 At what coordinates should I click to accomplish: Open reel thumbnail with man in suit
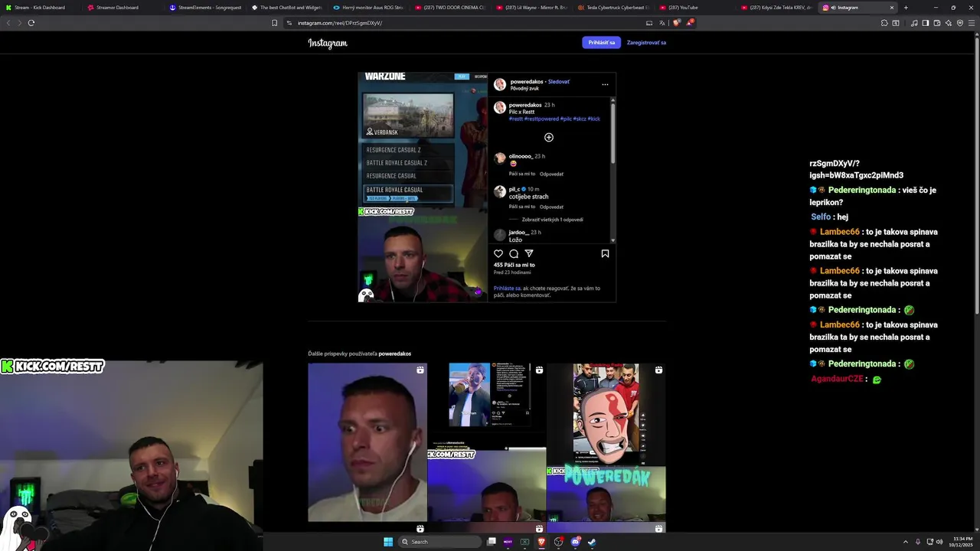tap(487, 442)
